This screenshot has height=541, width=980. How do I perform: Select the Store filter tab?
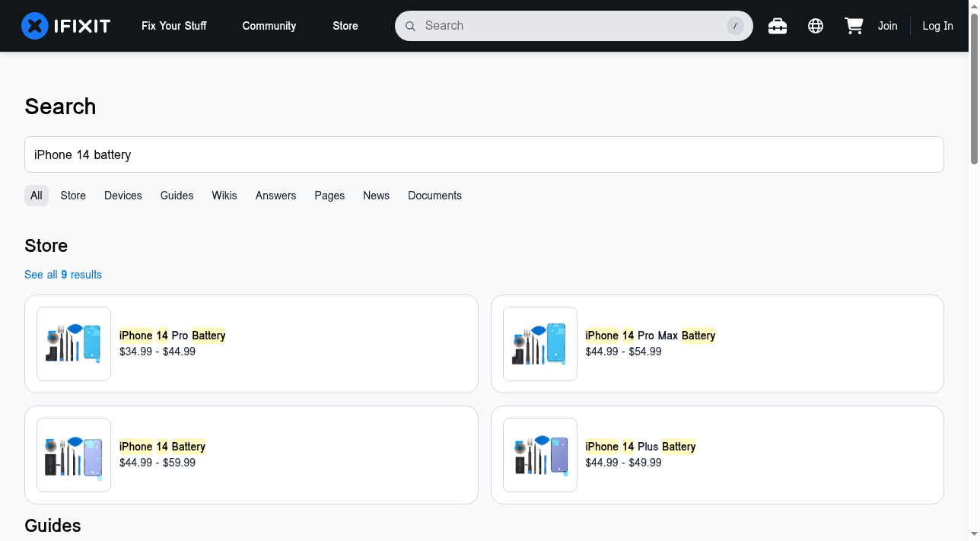coord(73,196)
